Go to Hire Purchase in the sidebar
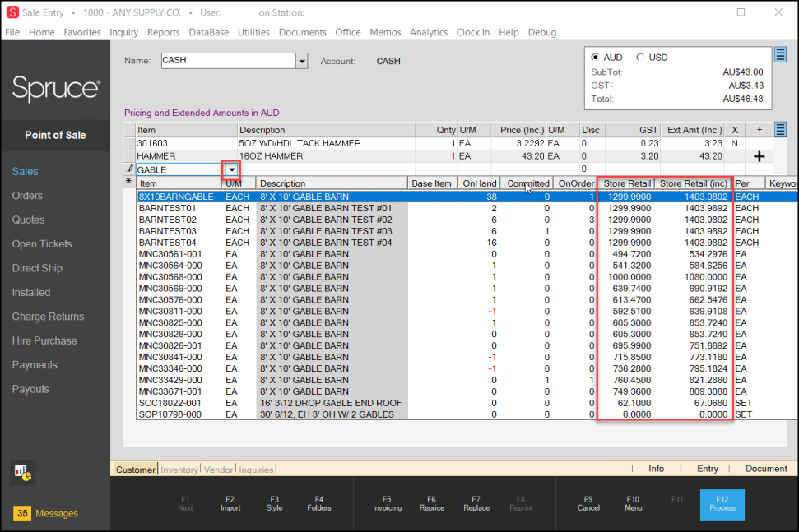799x532 pixels. click(44, 340)
